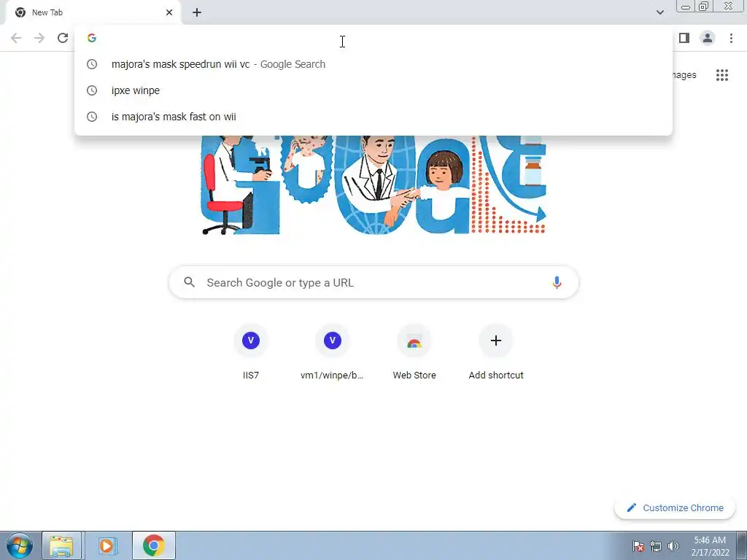Click the magnifier icon in the search box

pyautogui.click(x=189, y=282)
